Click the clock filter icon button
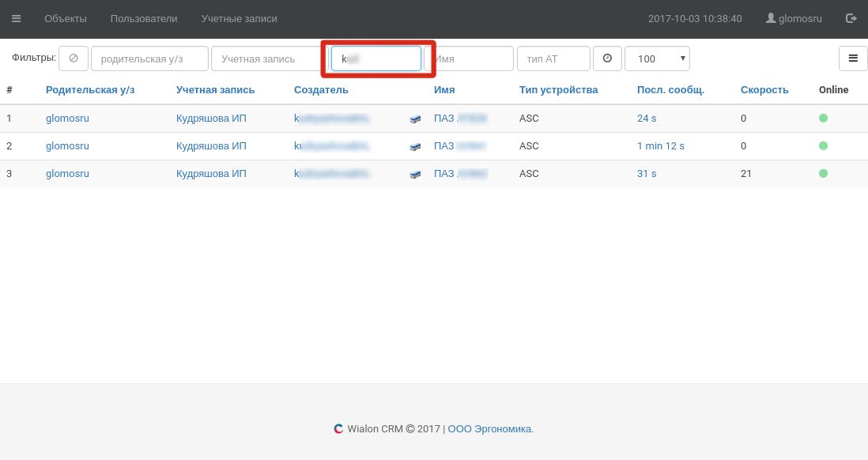 607,58
